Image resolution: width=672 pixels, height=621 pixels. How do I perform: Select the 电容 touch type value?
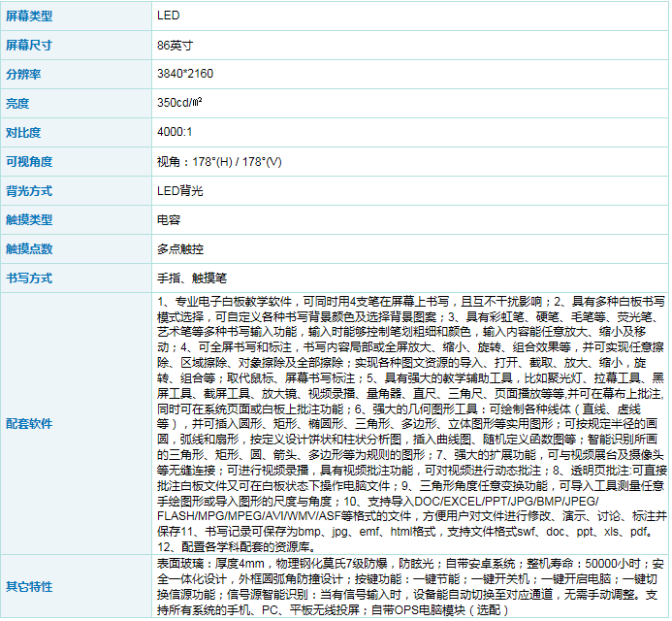(x=169, y=220)
